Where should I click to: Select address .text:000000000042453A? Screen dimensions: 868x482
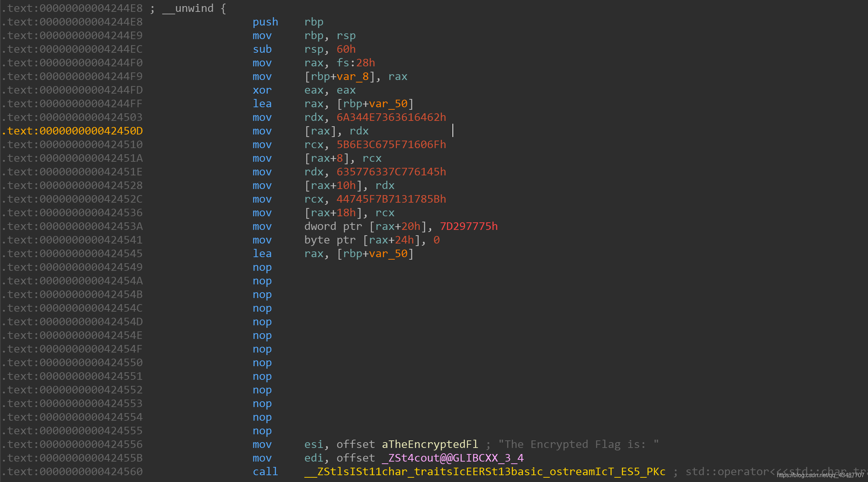[72, 226]
